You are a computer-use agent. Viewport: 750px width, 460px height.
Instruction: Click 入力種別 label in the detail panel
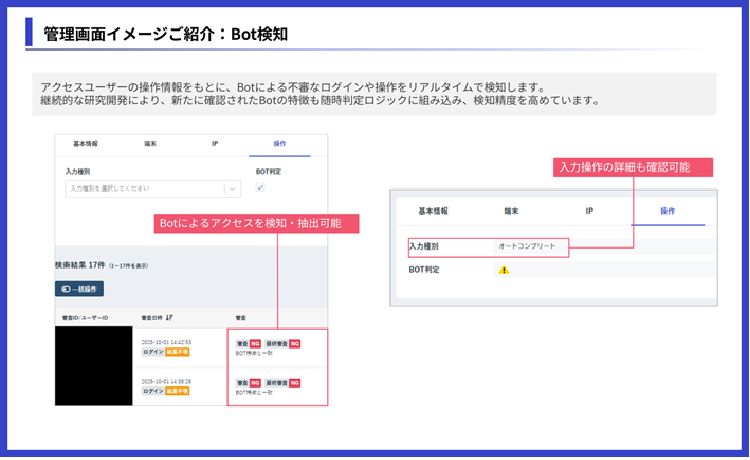424,247
